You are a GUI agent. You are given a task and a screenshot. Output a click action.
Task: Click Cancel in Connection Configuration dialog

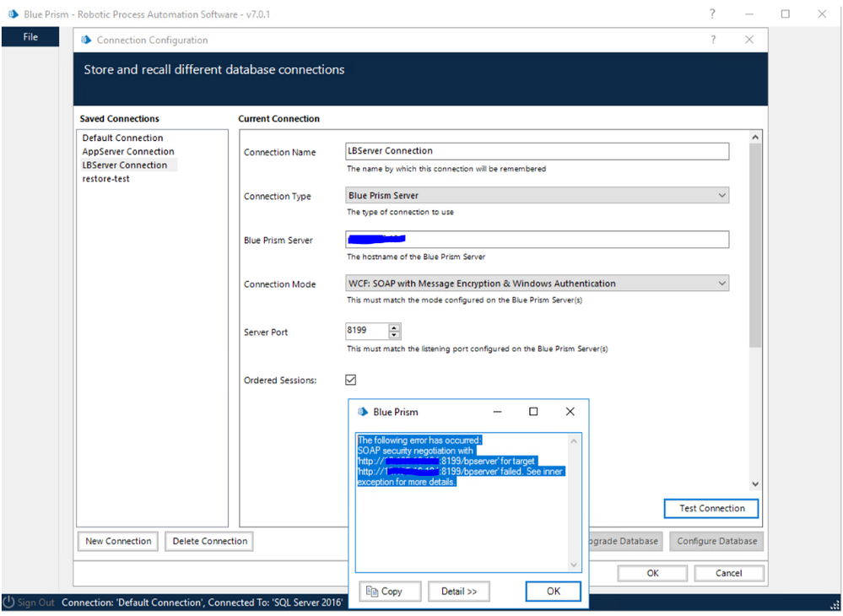click(x=728, y=574)
